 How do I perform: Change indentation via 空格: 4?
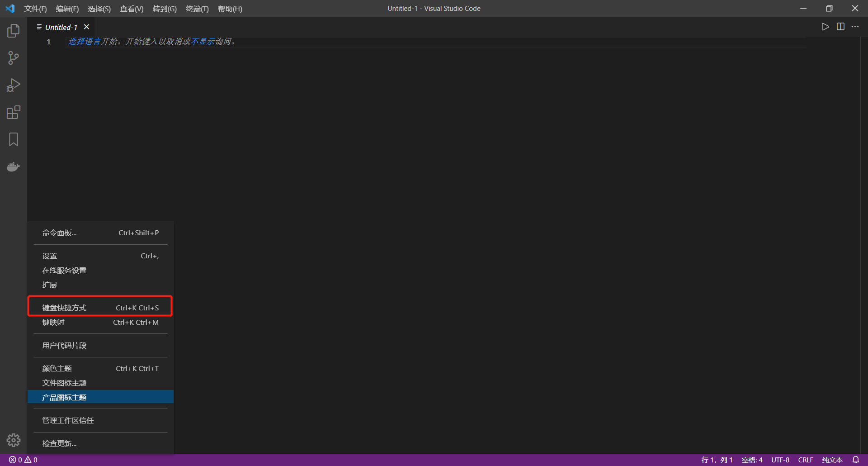(x=752, y=460)
